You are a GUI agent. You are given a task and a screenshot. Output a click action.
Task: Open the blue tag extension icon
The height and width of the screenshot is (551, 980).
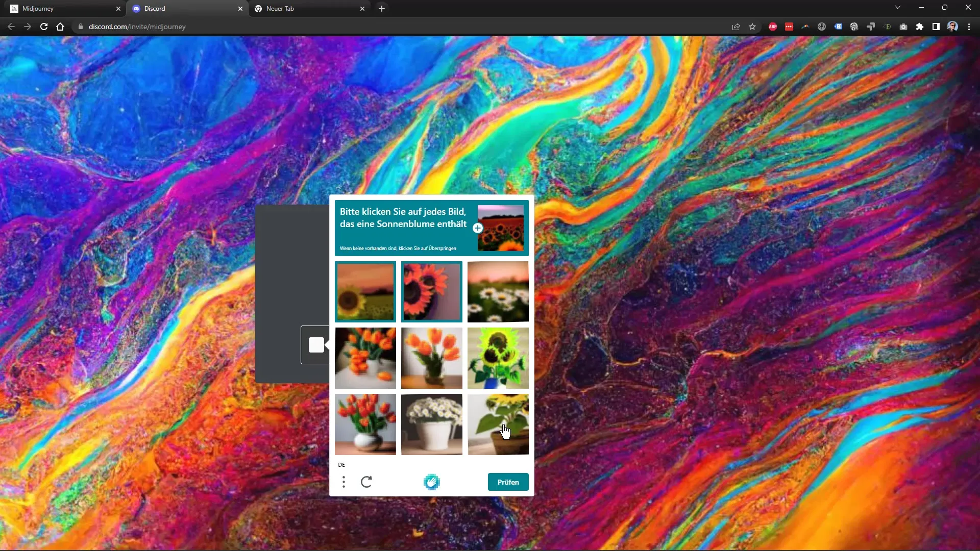click(x=838, y=27)
